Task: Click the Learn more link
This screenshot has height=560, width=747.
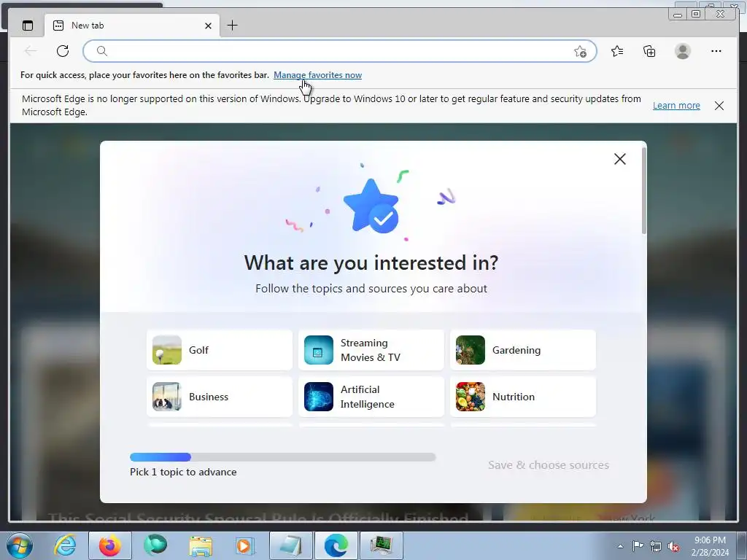Action: 676,105
